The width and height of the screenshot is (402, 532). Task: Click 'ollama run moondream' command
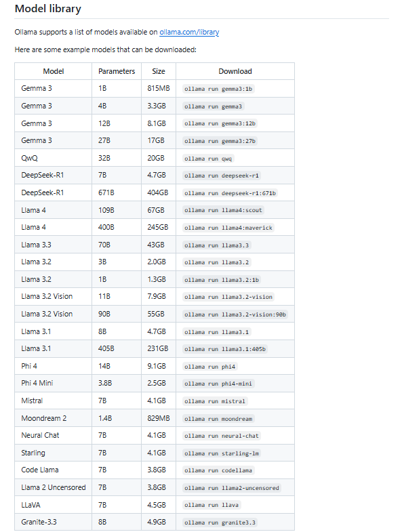218,419
